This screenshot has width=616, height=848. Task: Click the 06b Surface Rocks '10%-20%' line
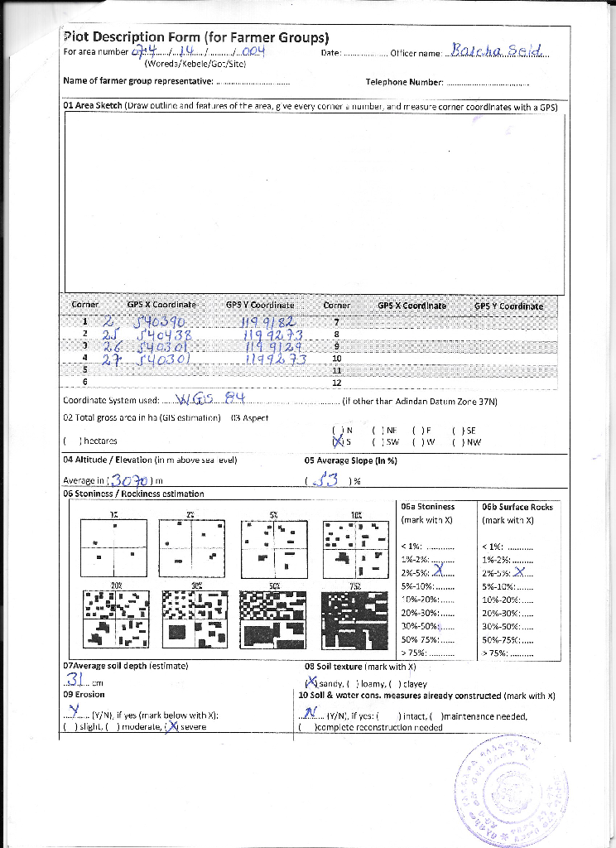tap(508, 600)
